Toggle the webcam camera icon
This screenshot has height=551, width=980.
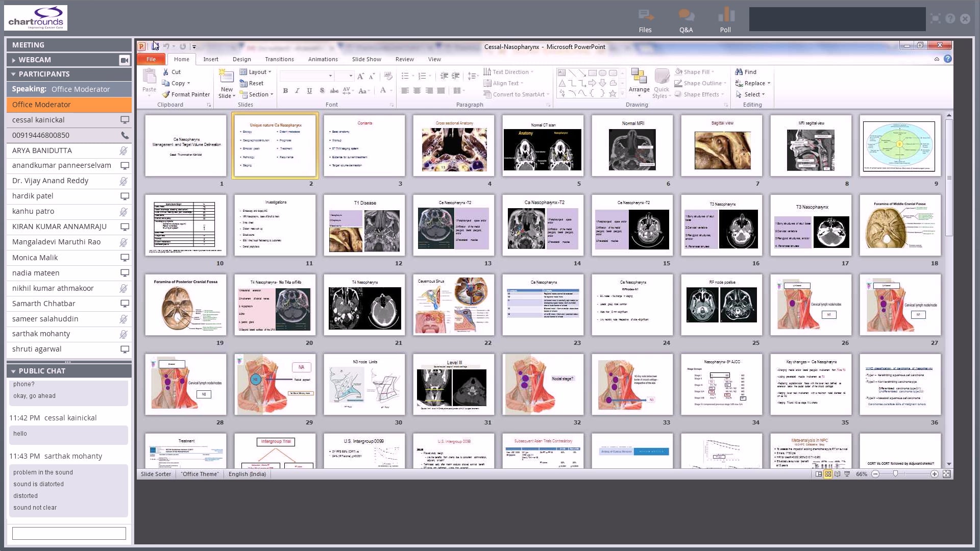pyautogui.click(x=124, y=60)
